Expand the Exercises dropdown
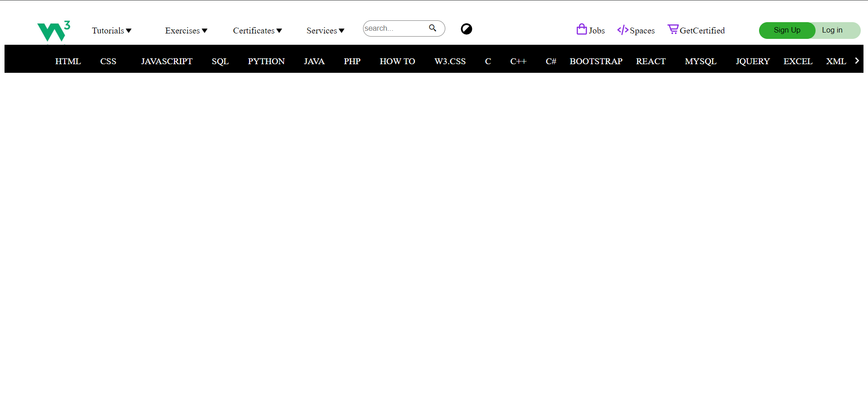Screen dimensions: 868x411 [186, 30]
